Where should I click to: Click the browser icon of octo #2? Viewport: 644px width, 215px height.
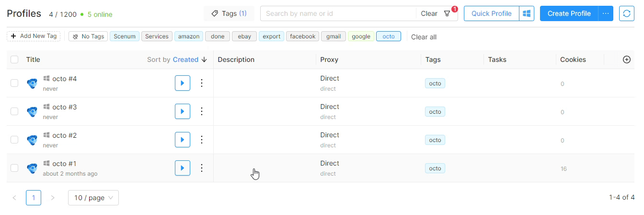32,140
